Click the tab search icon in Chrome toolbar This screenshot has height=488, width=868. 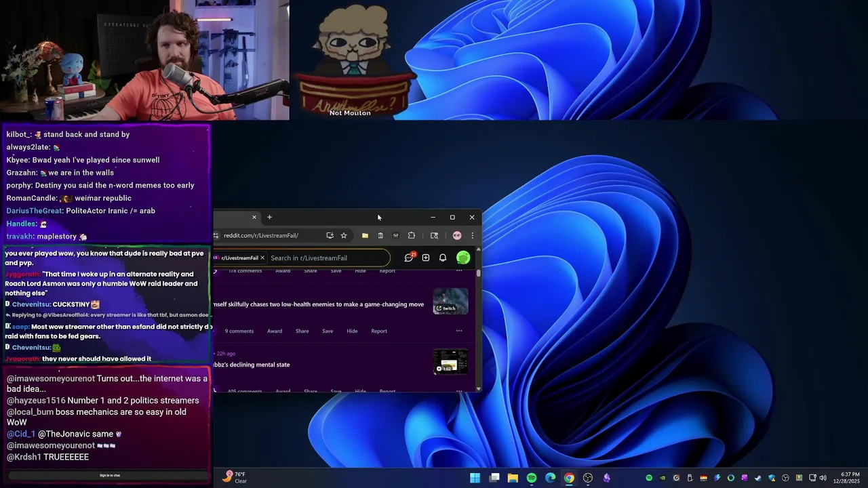click(434, 235)
